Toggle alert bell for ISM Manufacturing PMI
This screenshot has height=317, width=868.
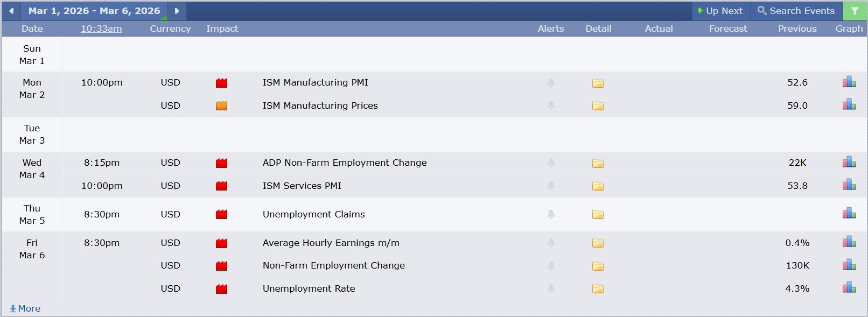point(551,83)
